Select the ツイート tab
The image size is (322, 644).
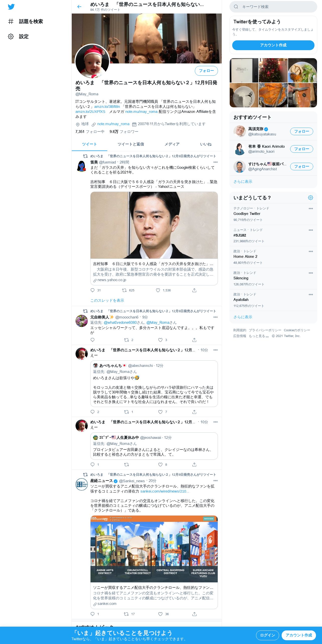tap(89, 144)
